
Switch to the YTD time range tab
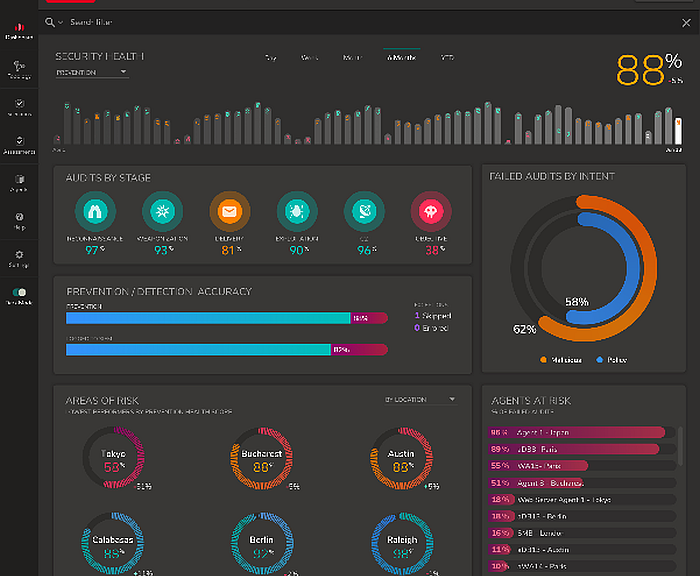pos(447,58)
